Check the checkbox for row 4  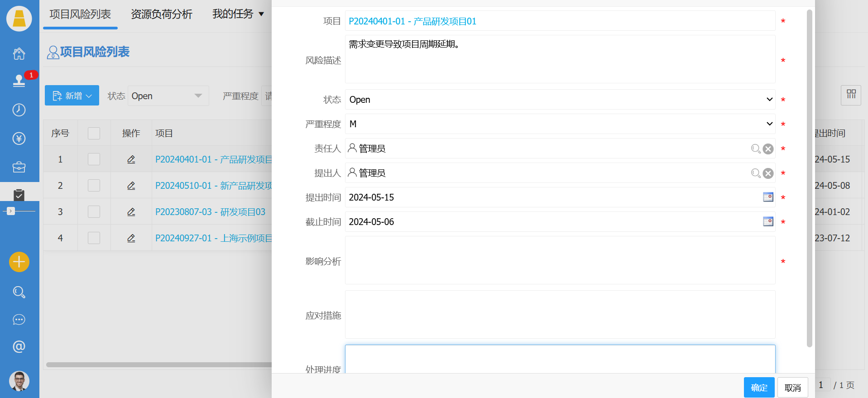point(94,238)
